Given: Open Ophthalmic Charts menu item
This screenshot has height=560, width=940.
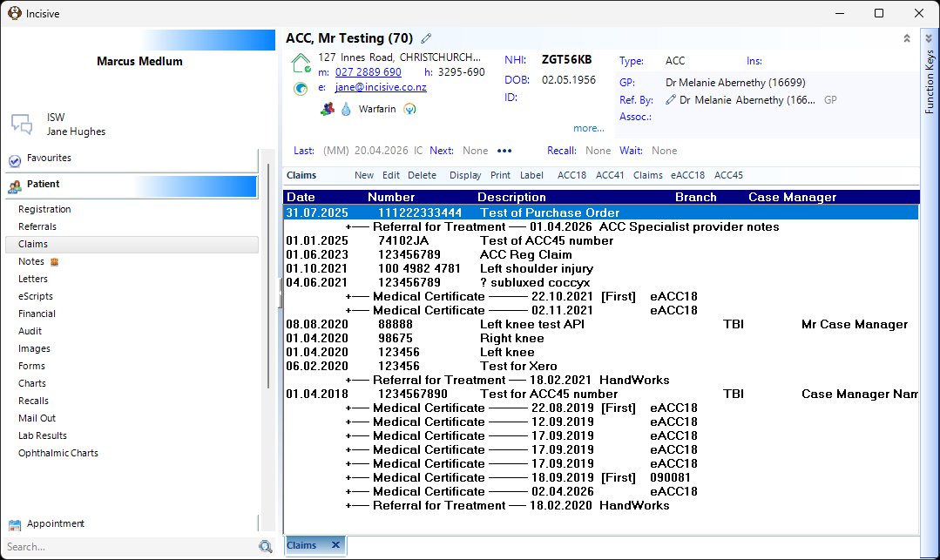Looking at the screenshot, I should [x=58, y=453].
